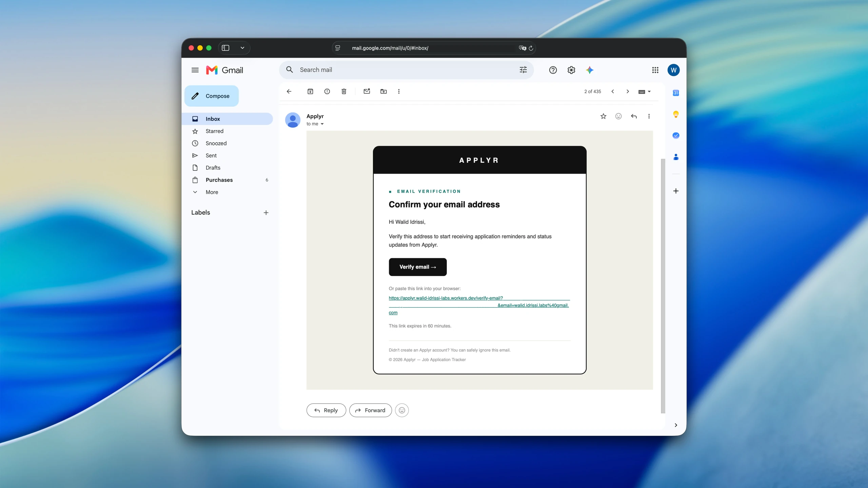Click the Verify email button
This screenshot has height=488, width=868.
point(417,267)
